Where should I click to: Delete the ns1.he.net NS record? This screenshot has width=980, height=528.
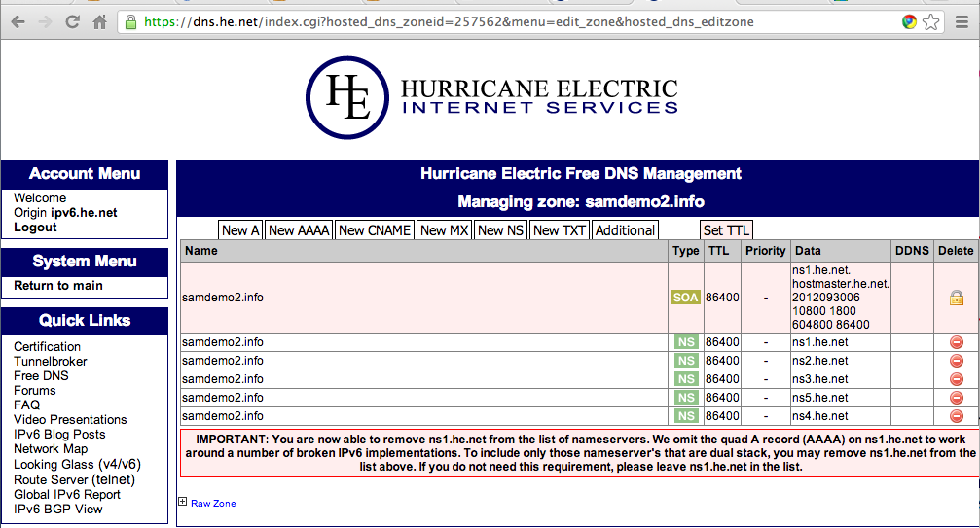click(x=957, y=342)
